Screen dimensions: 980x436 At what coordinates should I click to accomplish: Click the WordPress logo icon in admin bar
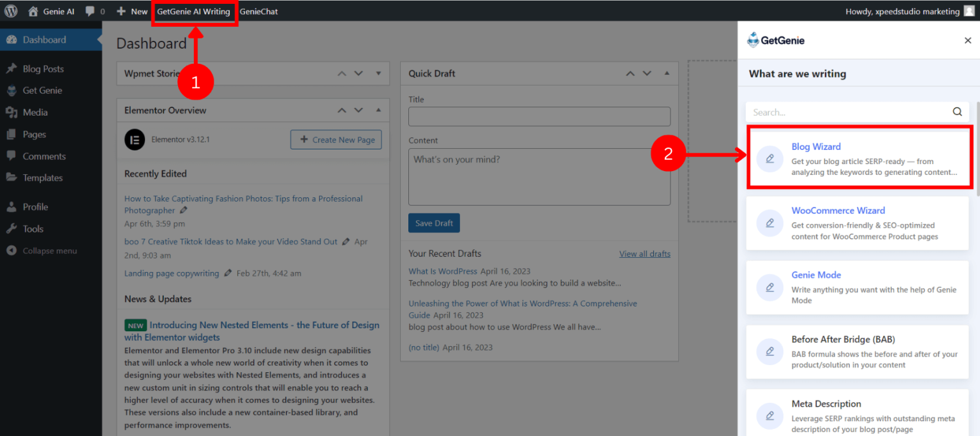coord(11,11)
